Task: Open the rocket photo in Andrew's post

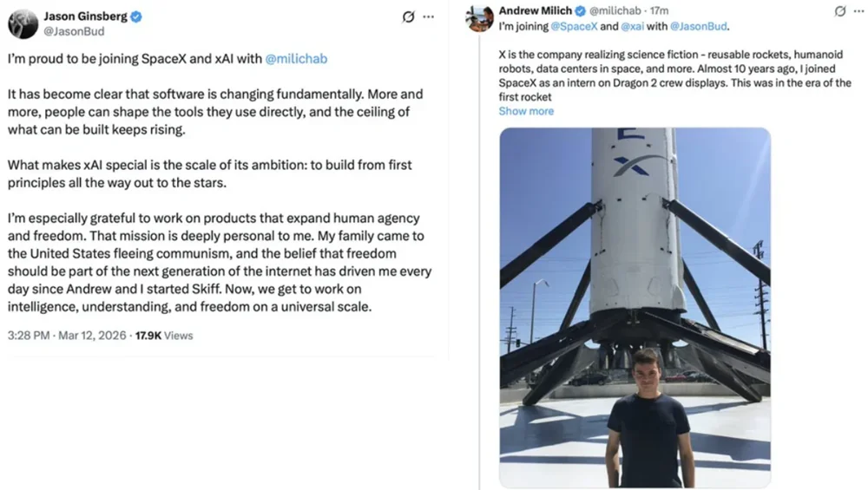Action: click(635, 308)
